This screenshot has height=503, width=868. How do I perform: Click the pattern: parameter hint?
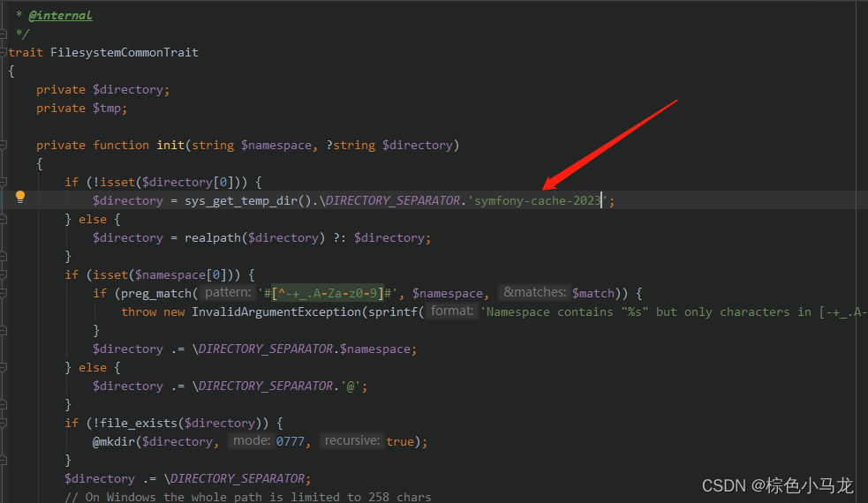click(x=228, y=292)
